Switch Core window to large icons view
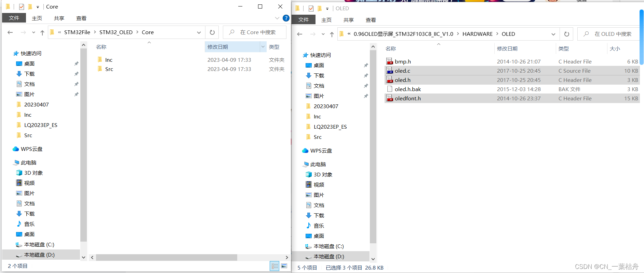 coord(284,266)
